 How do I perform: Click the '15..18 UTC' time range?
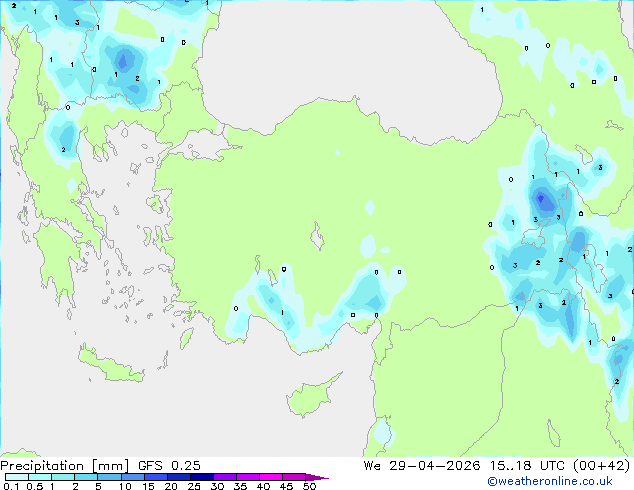point(527,466)
